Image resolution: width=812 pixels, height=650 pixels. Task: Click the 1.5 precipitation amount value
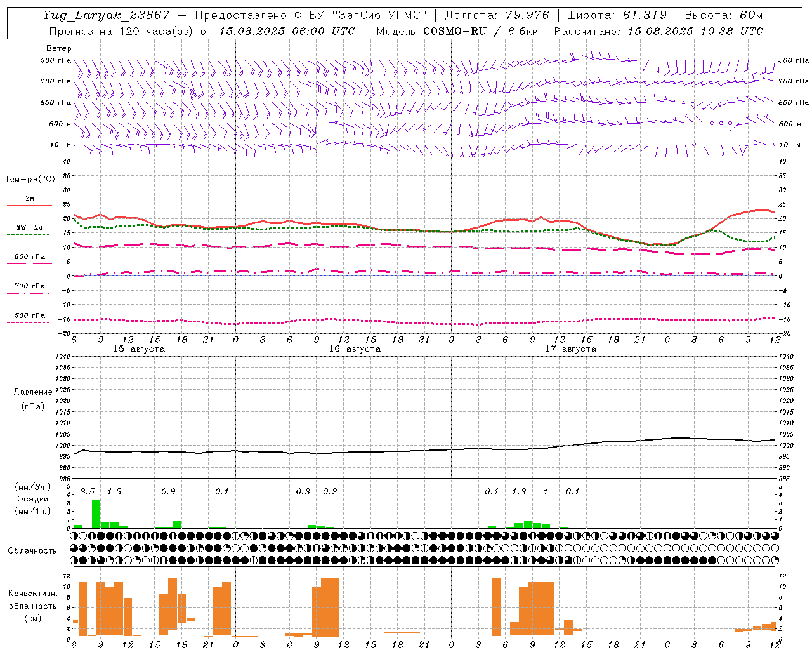[114, 492]
